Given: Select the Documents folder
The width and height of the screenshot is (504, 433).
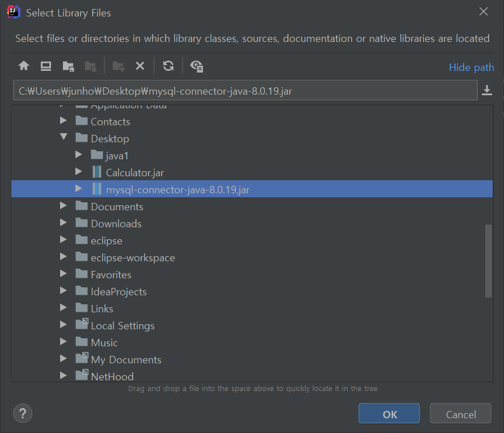Looking at the screenshot, I should 117,207.
